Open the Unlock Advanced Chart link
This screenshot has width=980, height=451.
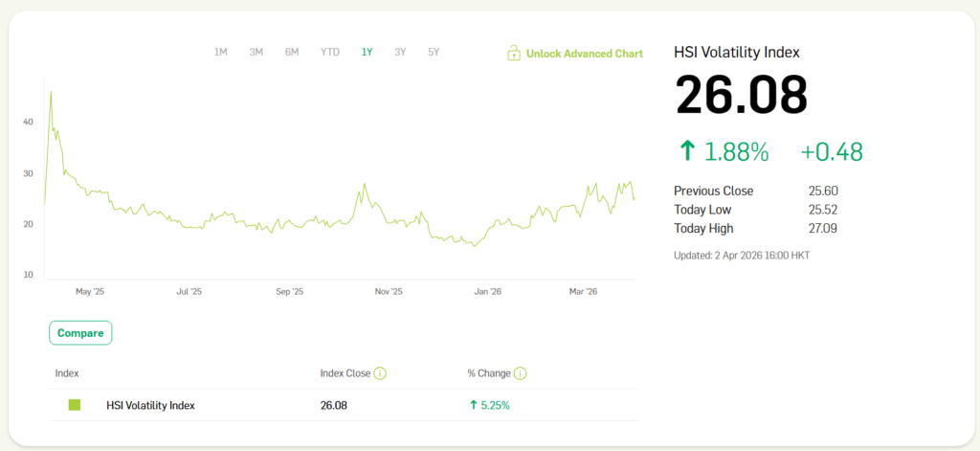point(584,54)
